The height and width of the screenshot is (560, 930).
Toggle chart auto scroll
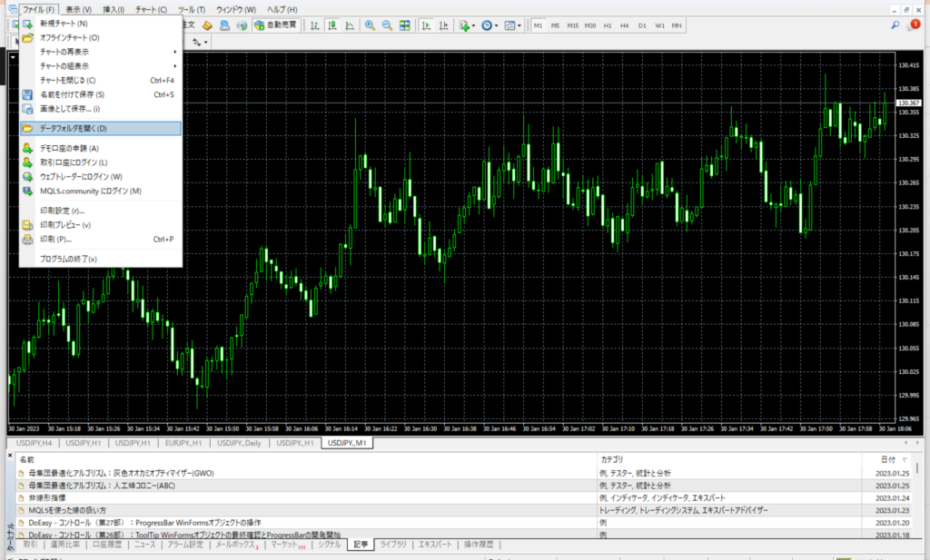pos(426,25)
